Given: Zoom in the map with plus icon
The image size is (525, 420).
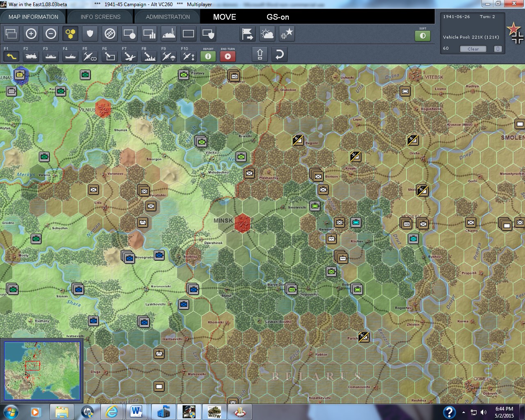Looking at the screenshot, I should (31, 34).
